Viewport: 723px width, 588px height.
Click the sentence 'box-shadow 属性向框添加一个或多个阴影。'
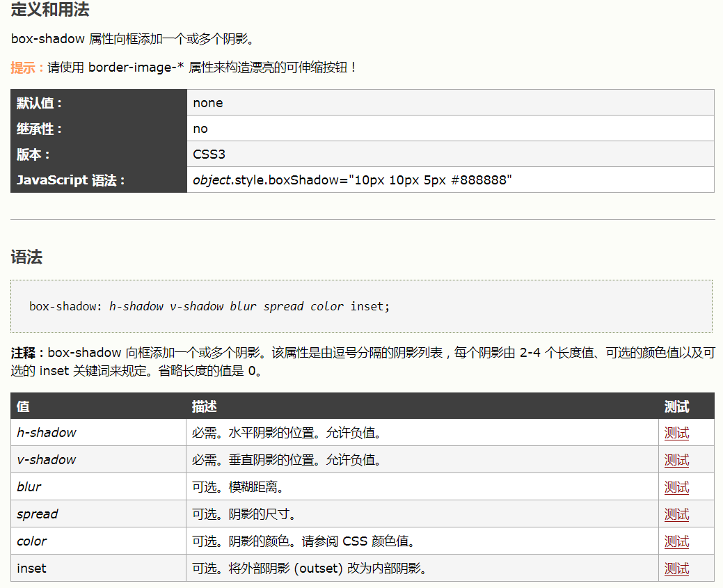(132, 39)
